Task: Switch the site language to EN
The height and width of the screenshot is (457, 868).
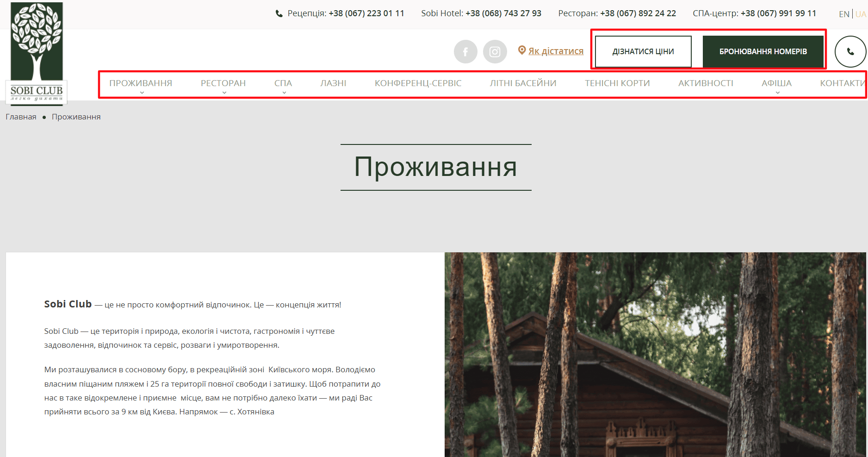Action: click(844, 14)
